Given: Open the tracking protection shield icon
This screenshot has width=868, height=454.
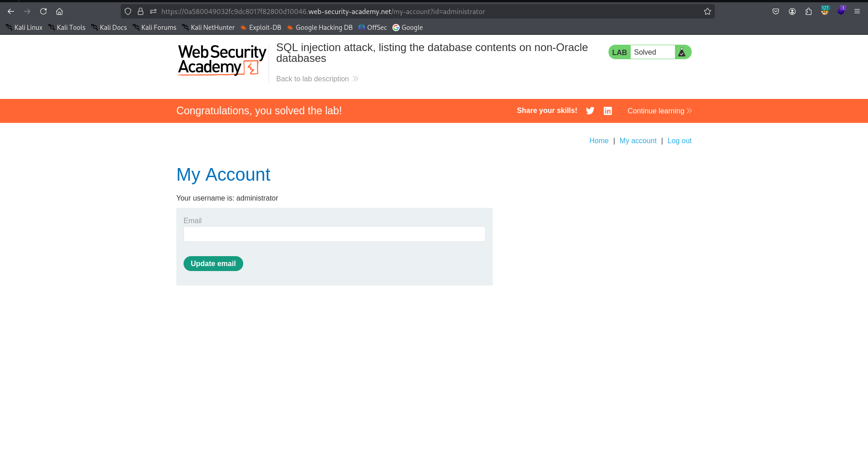Looking at the screenshot, I should click(x=128, y=11).
